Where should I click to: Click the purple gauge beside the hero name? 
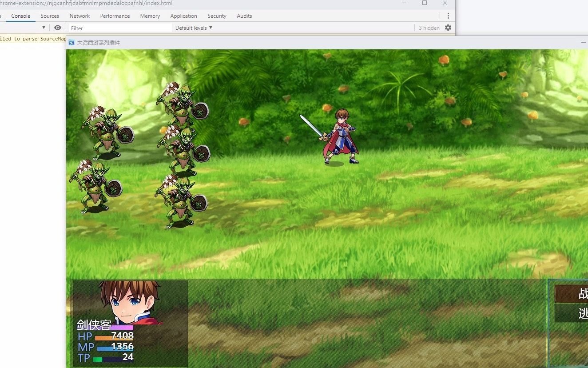click(122, 328)
